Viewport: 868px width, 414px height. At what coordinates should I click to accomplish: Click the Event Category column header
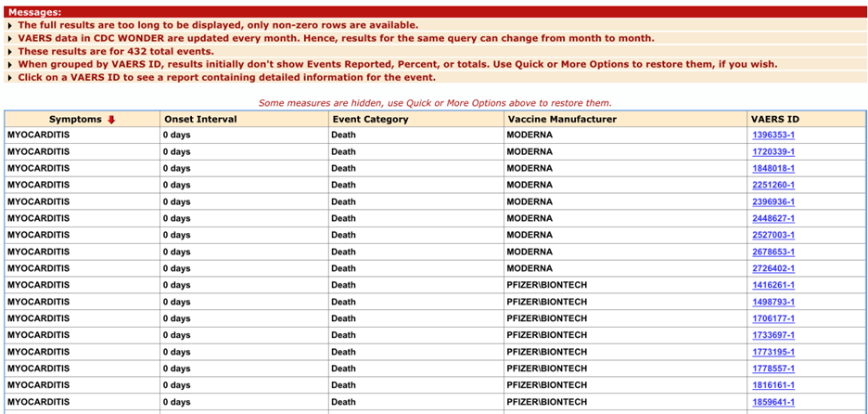pyautogui.click(x=369, y=119)
